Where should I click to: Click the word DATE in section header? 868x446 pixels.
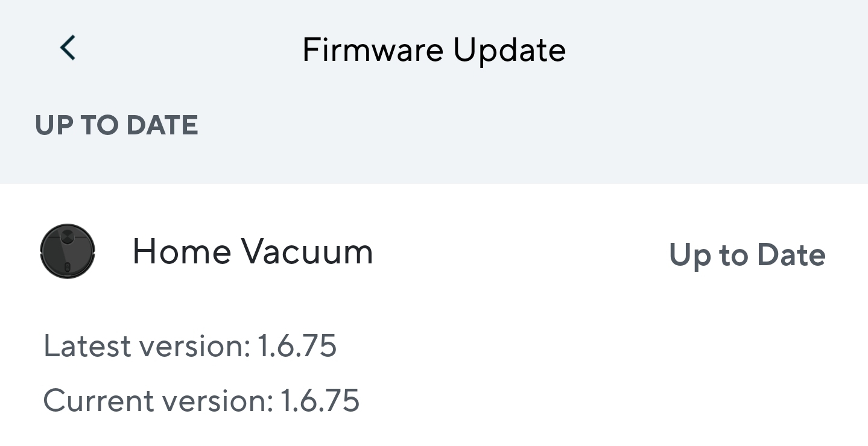(x=162, y=125)
